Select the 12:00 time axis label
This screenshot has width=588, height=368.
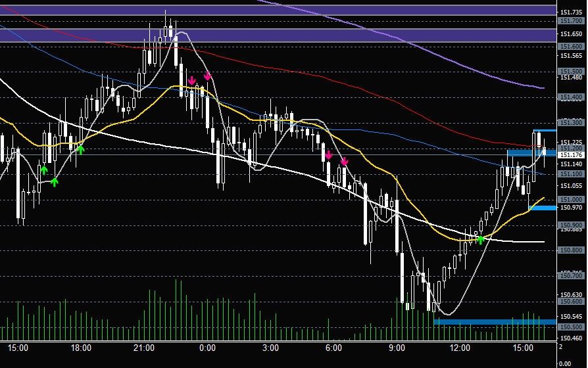point(460,348)
